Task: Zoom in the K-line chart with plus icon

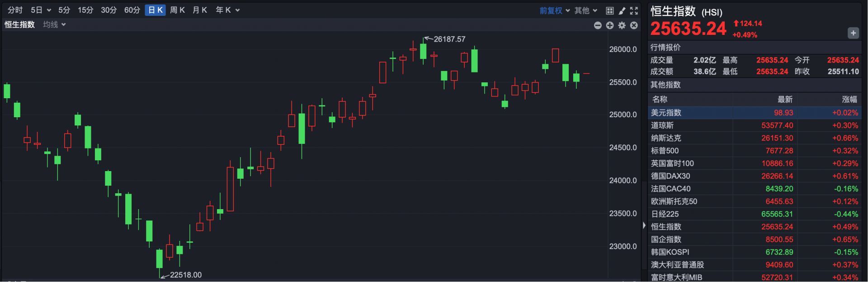Action: [x=610, y=25]
